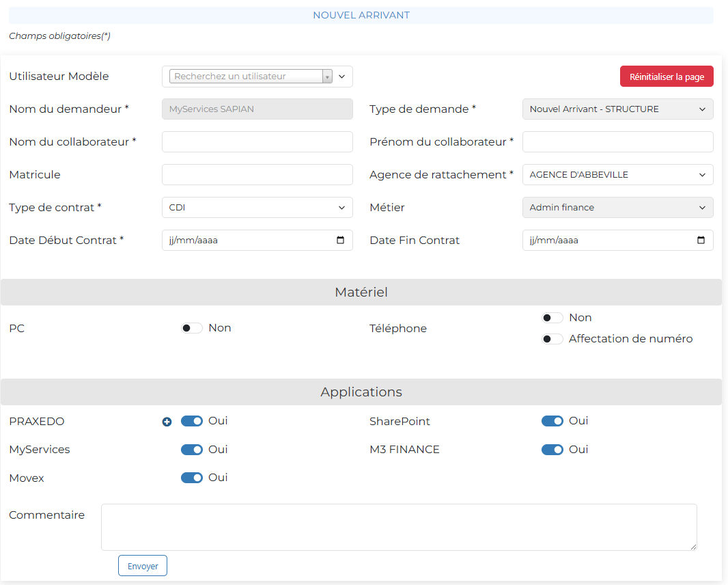Image resolution: width=728 pixels, height=585 pixels.
Task: Click the Envoyer button
Action: 143,566
